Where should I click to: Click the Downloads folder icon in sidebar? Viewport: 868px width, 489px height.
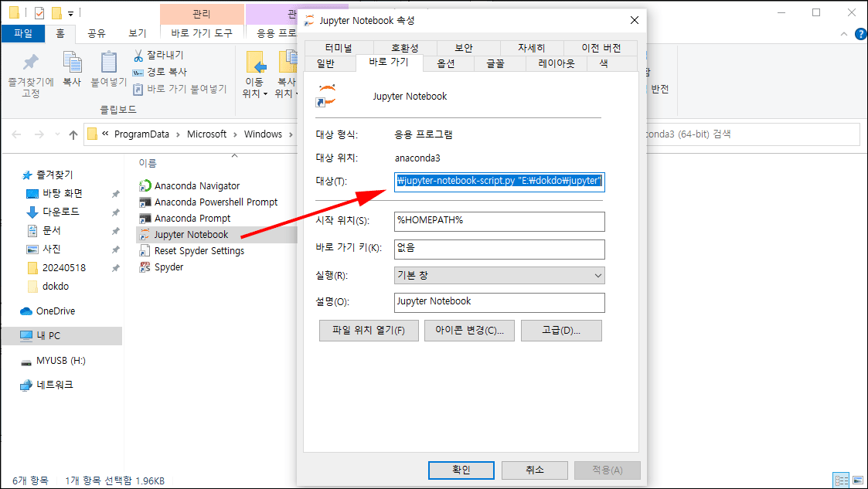coord(32,212)
